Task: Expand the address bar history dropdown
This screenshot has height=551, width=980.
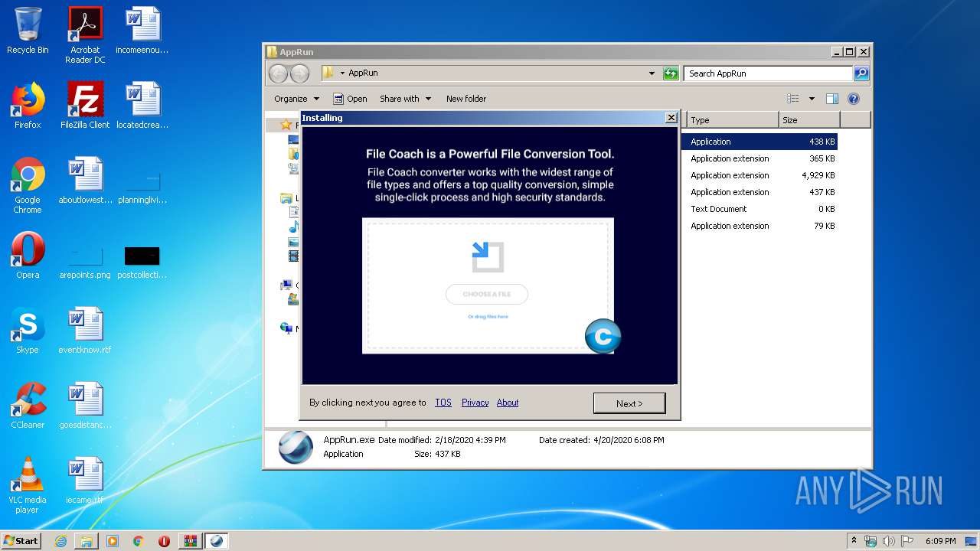Action: [652, 73]
